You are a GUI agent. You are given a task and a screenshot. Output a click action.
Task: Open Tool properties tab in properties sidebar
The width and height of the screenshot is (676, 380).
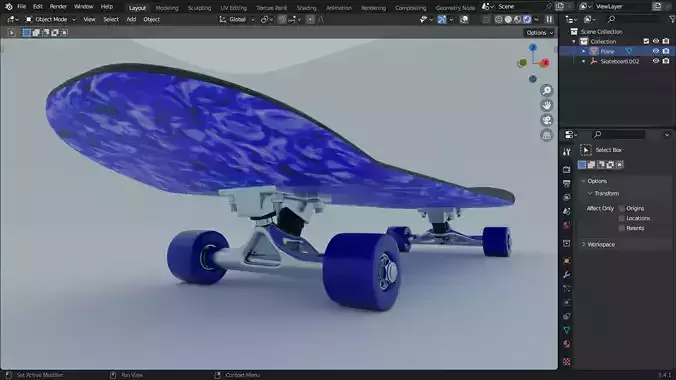566,151
